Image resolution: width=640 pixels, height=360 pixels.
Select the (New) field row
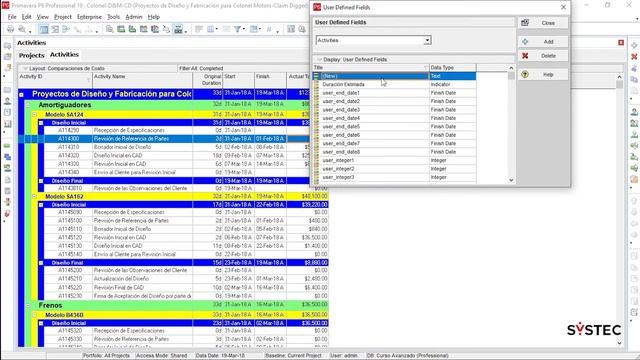point(394,76)
